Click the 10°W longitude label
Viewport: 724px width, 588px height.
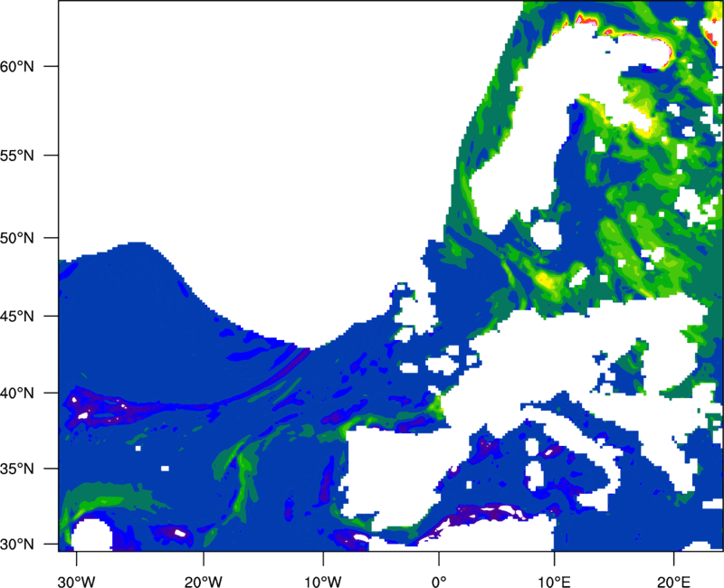click(x=323, y=582)
